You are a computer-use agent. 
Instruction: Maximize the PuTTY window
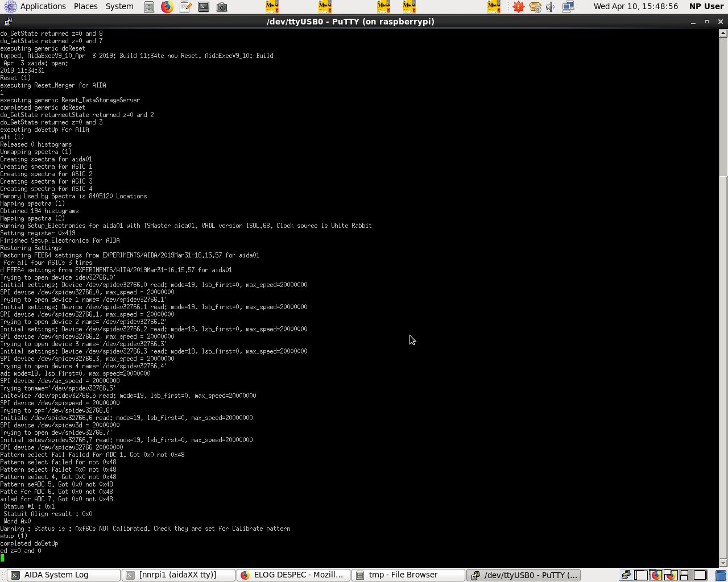(707, 22)
